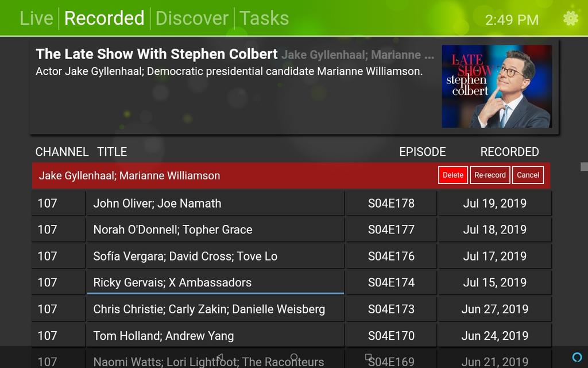Click the 2:49 PM clock
Screen dimensions: 588x368
point(512,20)
